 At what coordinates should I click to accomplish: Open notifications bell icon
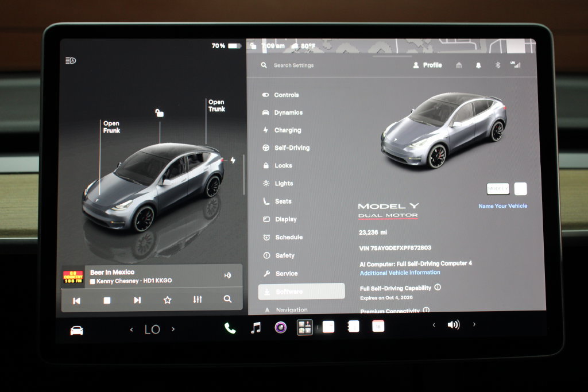(478, 65)
